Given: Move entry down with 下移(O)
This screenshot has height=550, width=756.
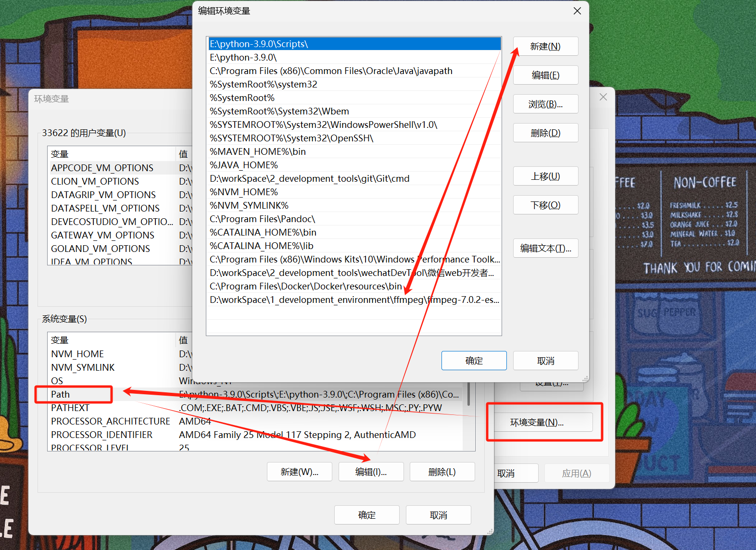Looking at the screenshot, I should 545,205.
